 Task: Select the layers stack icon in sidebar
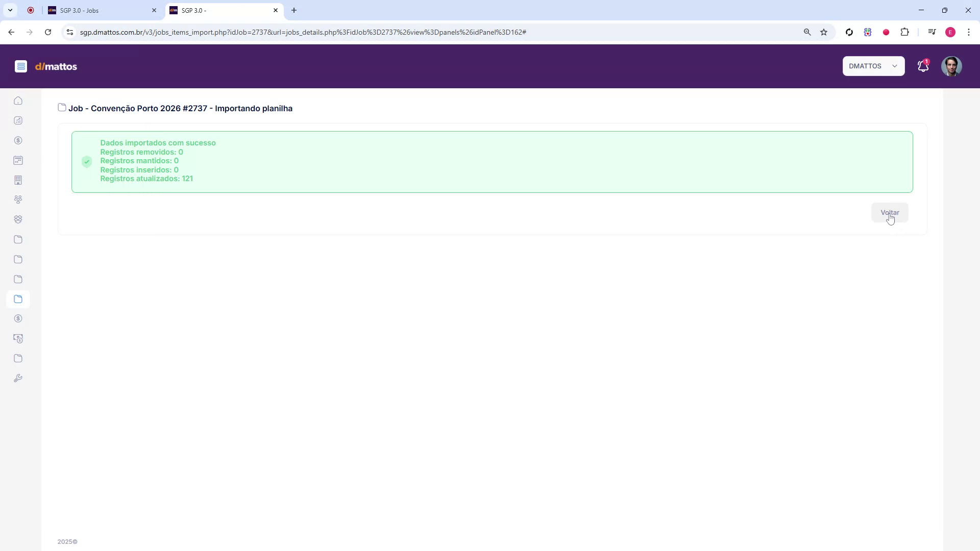pos(18,219)
